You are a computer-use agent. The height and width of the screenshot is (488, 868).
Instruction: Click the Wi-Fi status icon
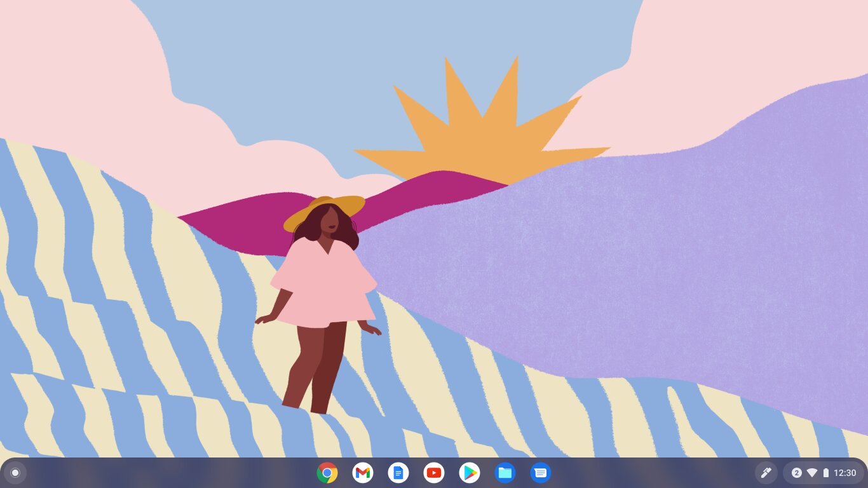(x=812, y=473)
